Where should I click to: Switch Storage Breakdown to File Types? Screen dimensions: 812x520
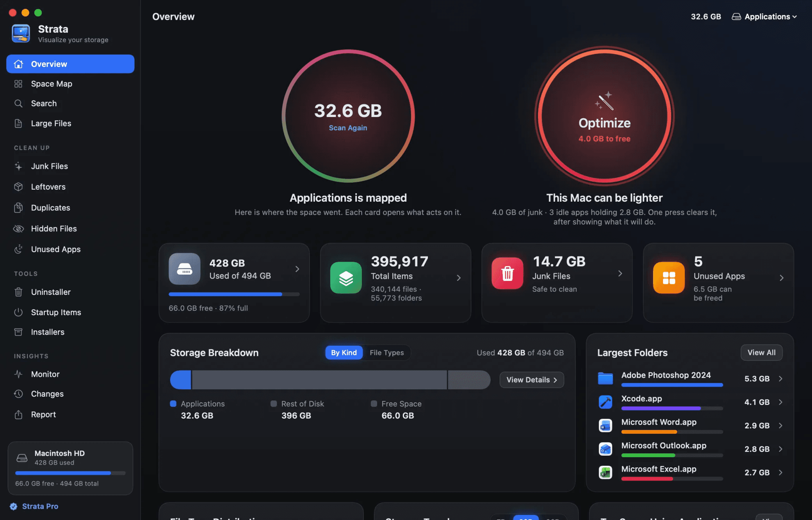(387, 353)
